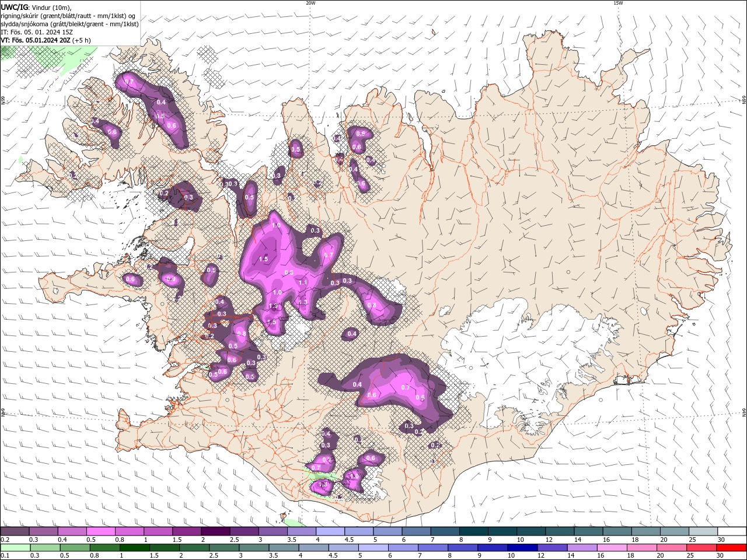Click top legend swatch between 6 and 7
Viewport: 747px width, 560px height.
click(416, 531)
